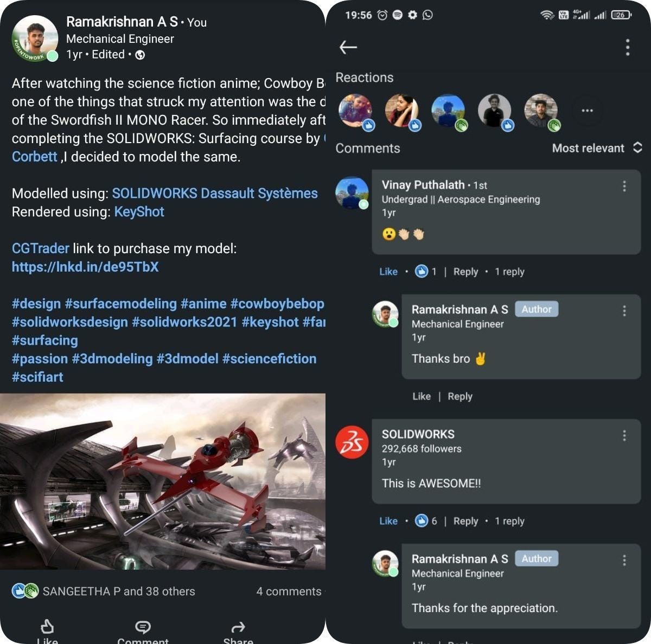The height and width of the screenshot is (644, 651).
Task: Show more reactions via ellipsis bubble
Action: click(x=587, y=111)
